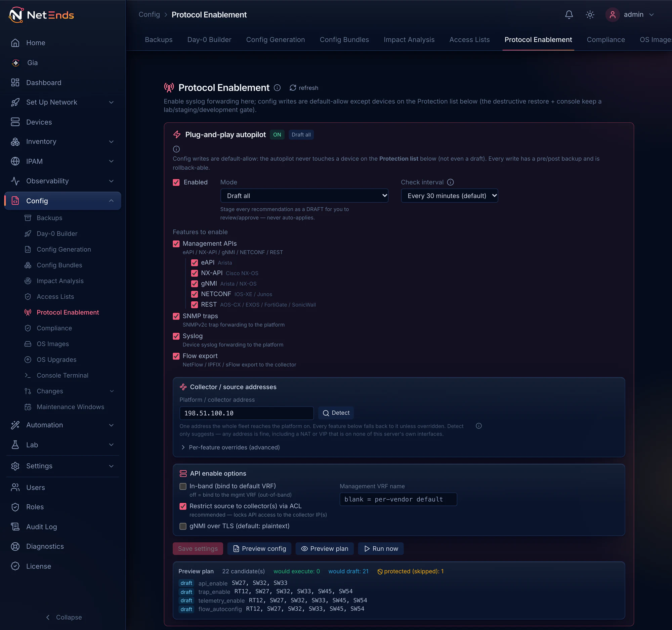This screenshot has width=672, height=630.
Task: Click the refresh icon next to the title
Action: click(293, 88)
